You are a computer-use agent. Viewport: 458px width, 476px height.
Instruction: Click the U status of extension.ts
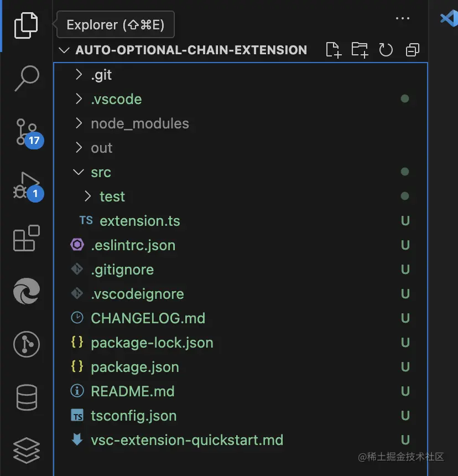coord(405,221)
